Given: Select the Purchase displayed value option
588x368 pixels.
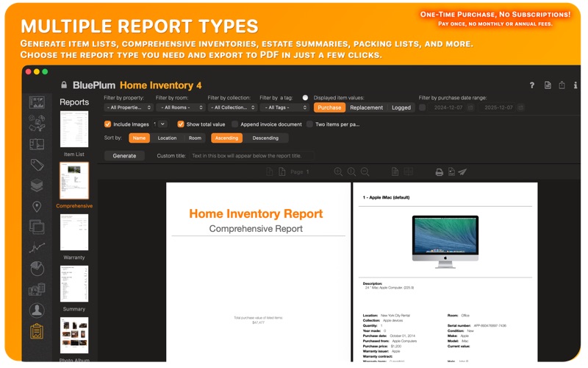Looking at the screenshot, I should (x=329, y=107).
